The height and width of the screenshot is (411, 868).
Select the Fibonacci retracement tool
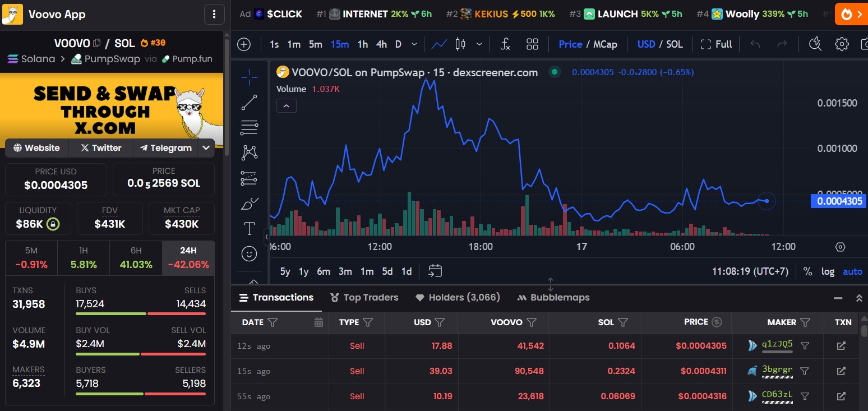pyautogui.click(x=249, y=128)
